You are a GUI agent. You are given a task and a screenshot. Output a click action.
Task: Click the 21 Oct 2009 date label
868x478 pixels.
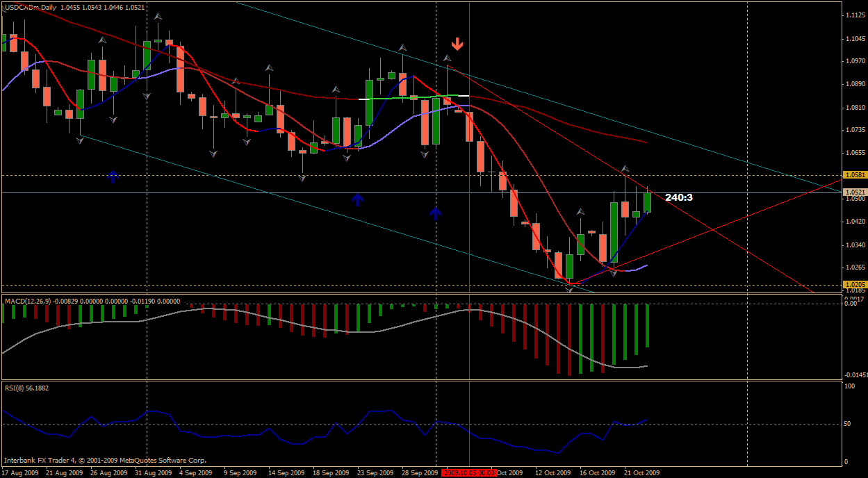coord(641,472)
